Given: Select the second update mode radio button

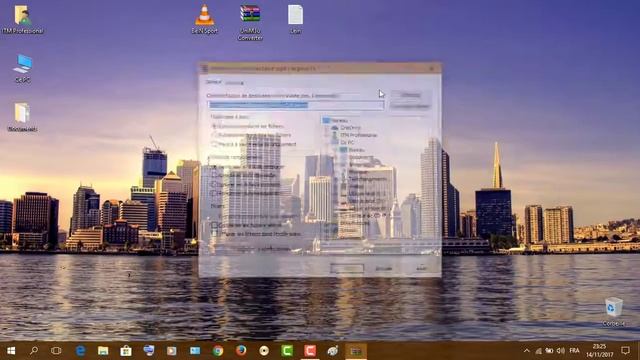Looking at the screenshot, I should [214, 135].
